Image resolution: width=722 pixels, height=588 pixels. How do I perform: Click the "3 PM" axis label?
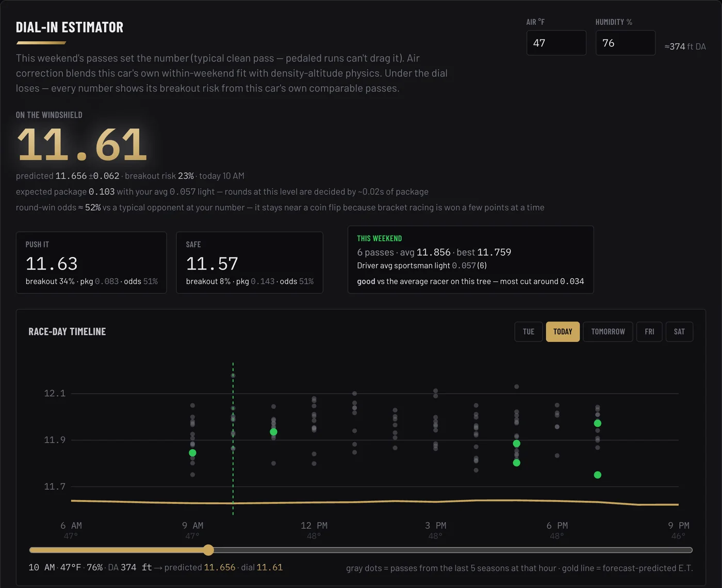tap(436, 526)
